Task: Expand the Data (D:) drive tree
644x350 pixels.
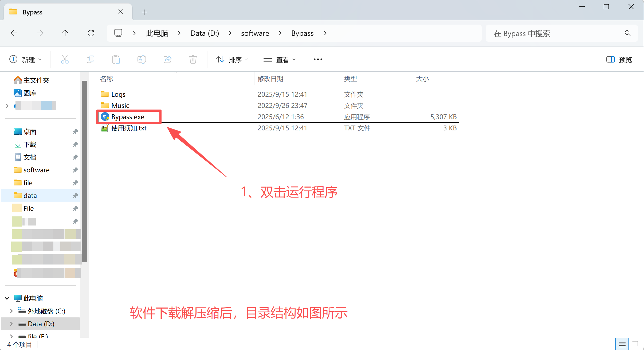Action: [x=11, y=324]
